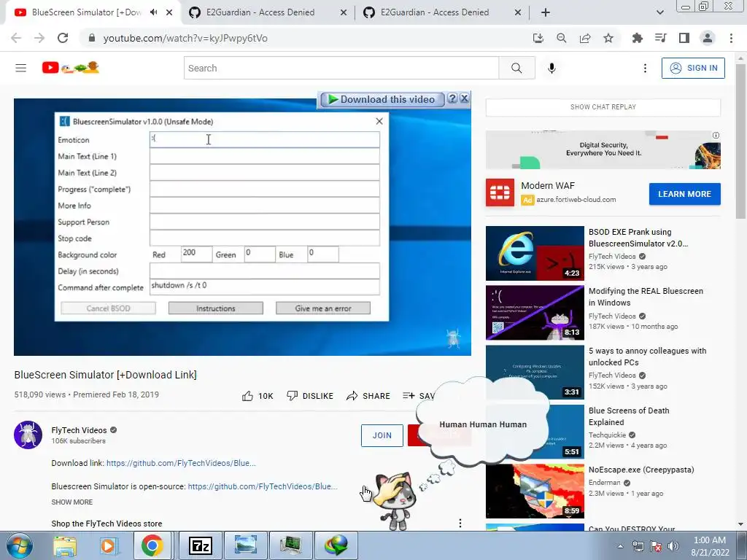Open 5 ways to annoy colleagues thumbnail
This screenshot has height=560, width=747.
pyautogui.click(x=535, y=372)
